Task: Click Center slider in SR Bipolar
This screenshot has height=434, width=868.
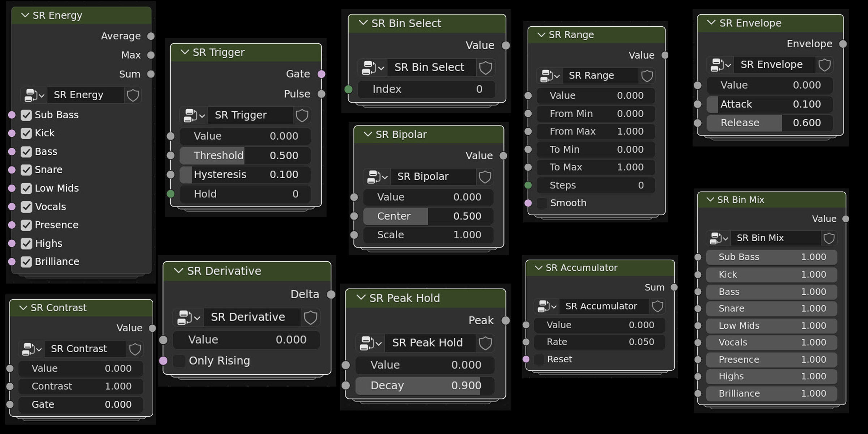Action: [x=428, y=216]
